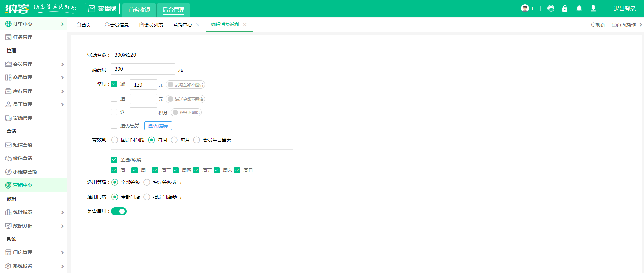Screen dimensions: 644x273
Task: Click the lock screen icon
Action: point(565,9)
